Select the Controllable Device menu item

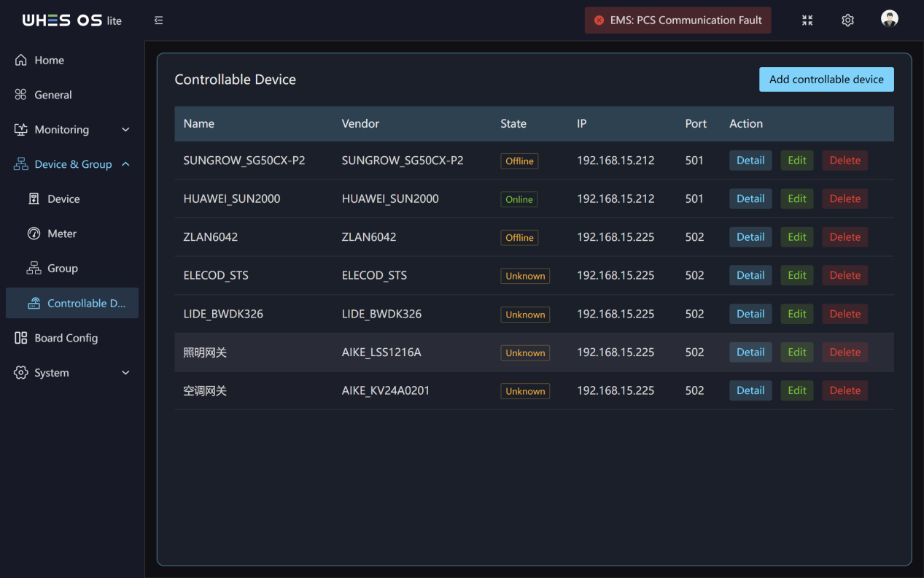72,303
